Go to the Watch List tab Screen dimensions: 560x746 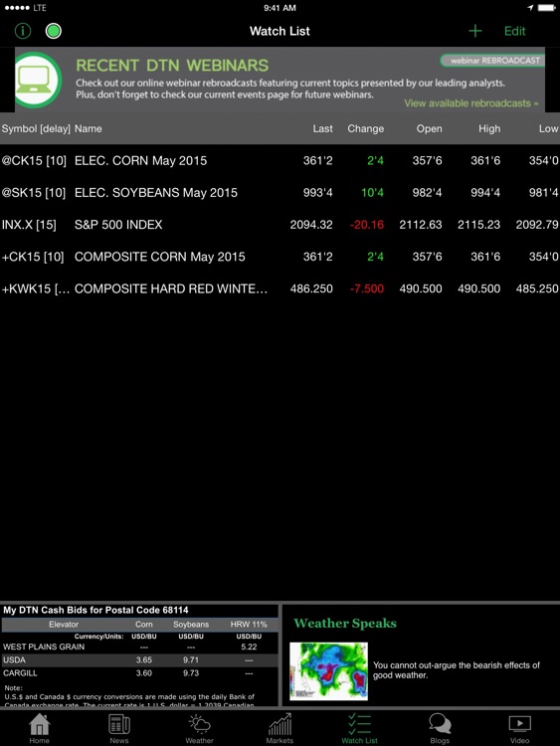coord(359,728)
